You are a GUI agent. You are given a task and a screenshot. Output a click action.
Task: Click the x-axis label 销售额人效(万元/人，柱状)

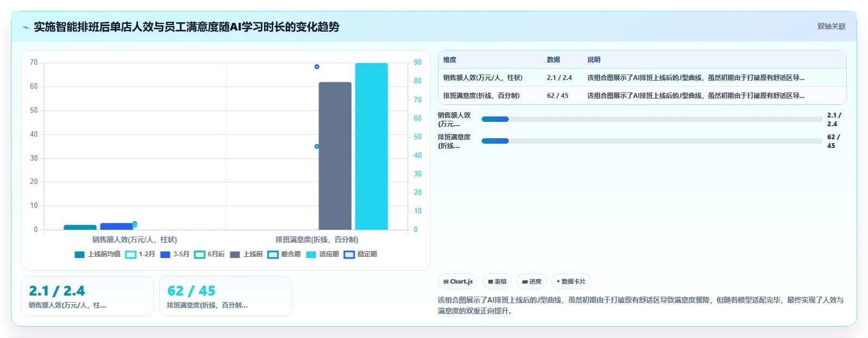pos(135,239)
